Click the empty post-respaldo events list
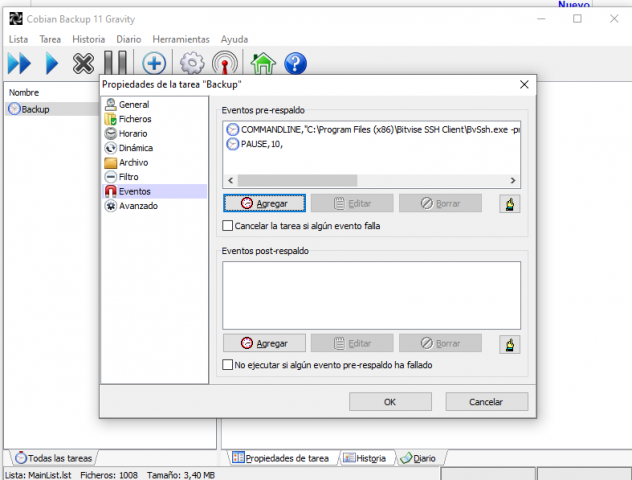The image size is (632, 480). pos(371,295)
